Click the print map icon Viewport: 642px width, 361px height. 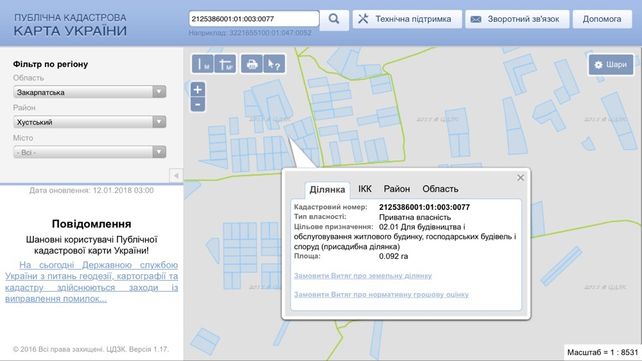251,64
